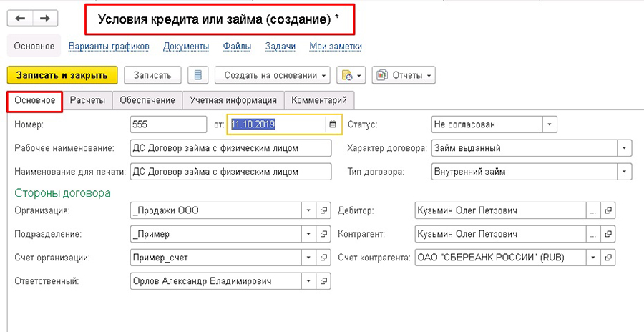The width and height of the screenshot is (644, 332).
Task: Expand the Статус dropdown
Action: pyautogui.click(x=550, y=125)
